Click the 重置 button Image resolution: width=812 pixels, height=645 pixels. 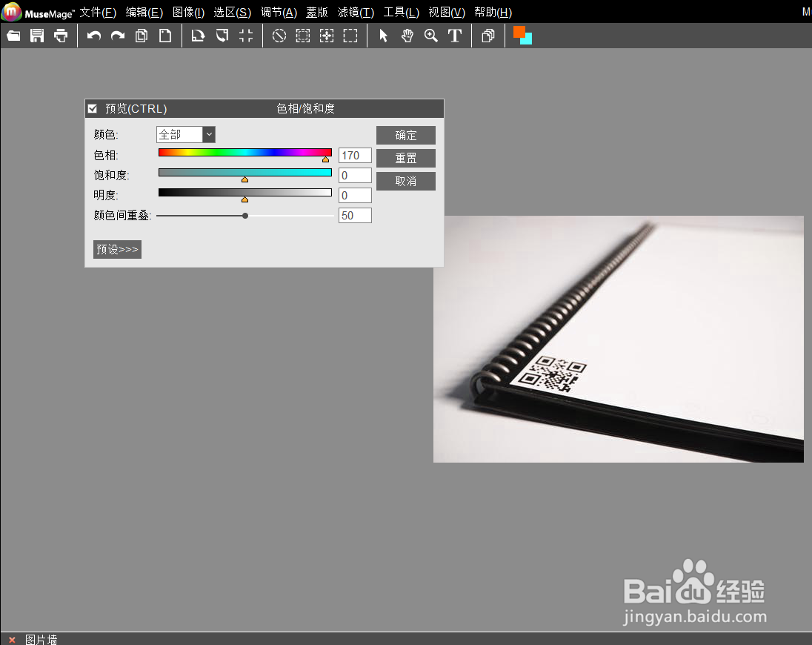(x=406, y=158)
